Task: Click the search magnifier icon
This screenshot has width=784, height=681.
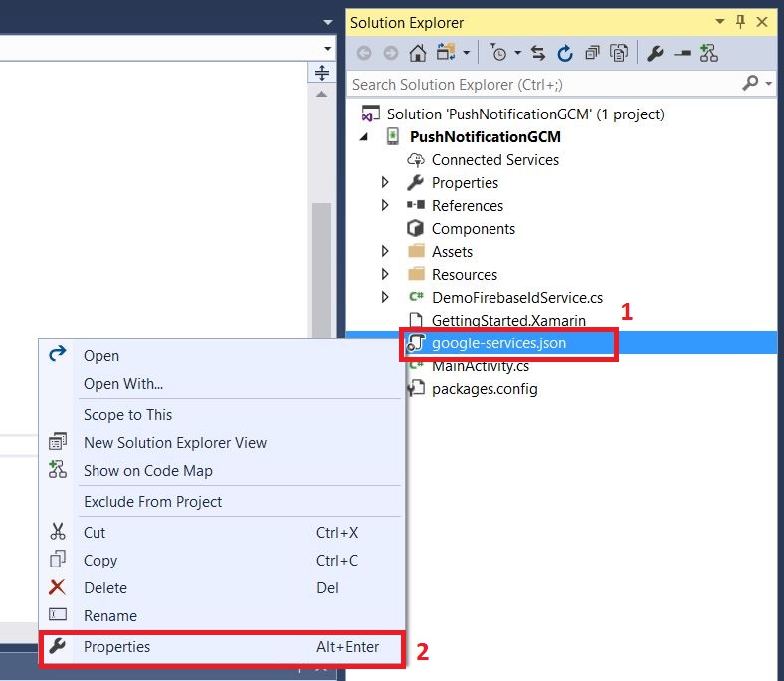Action: [x=750, y=83]
